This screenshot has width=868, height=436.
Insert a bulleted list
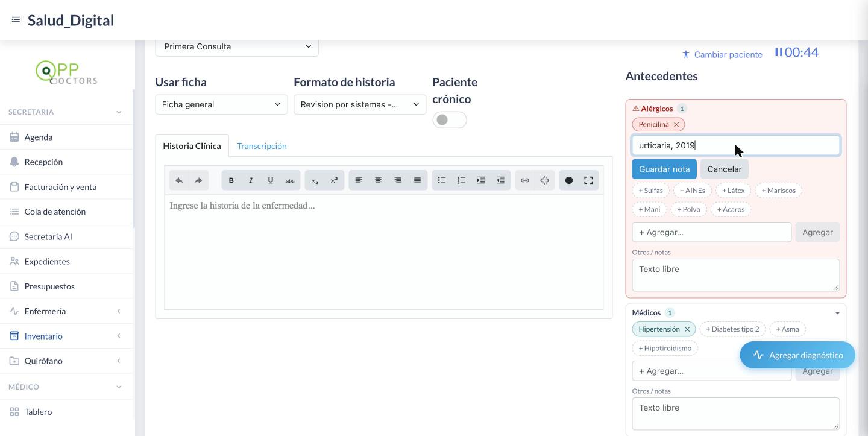click(x=442, y=180)
